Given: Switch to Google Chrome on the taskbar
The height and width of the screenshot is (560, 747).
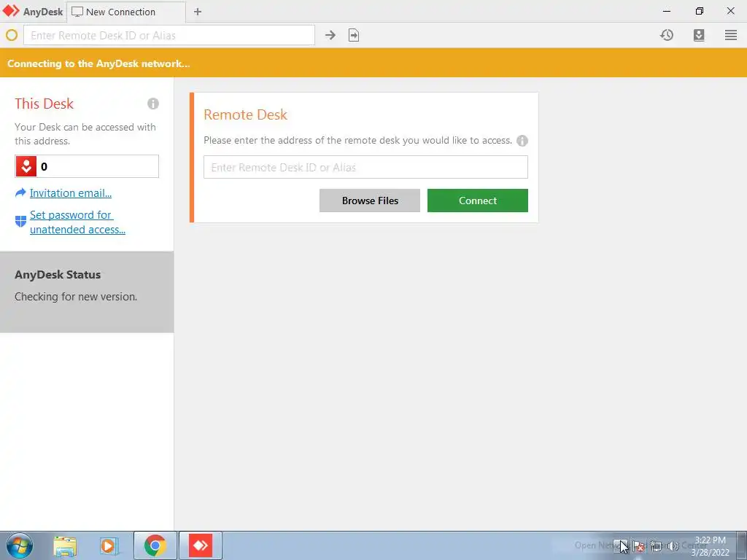Looking at the screenshot, I should point(155,545).
